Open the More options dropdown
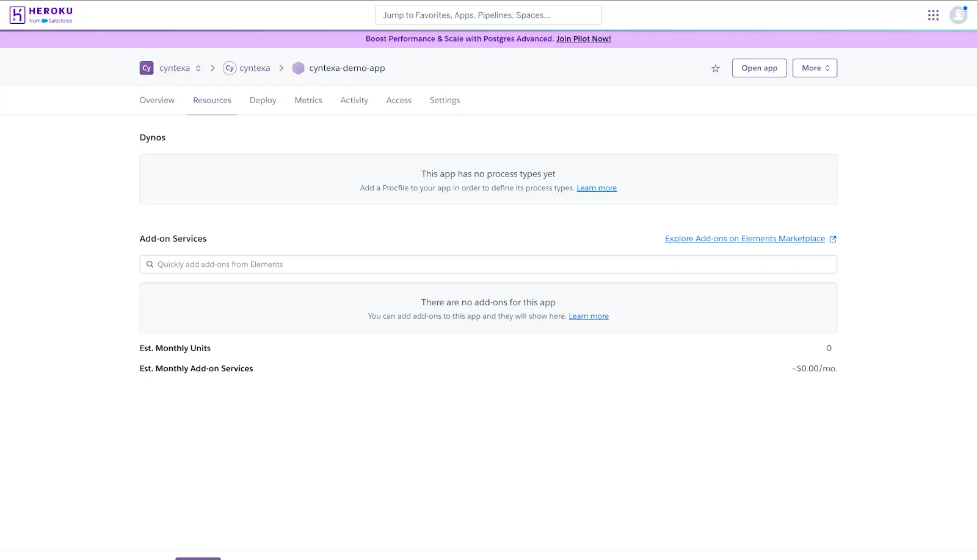This screenshot has width=977, height=560. 815,68
